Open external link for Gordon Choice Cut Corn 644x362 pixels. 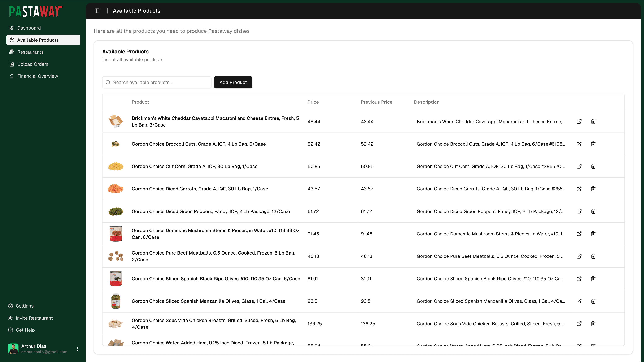(579, 166)
